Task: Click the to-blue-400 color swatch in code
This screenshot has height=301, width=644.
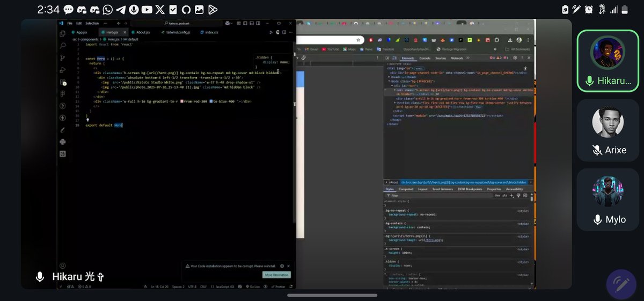Action: coord(212,101)
